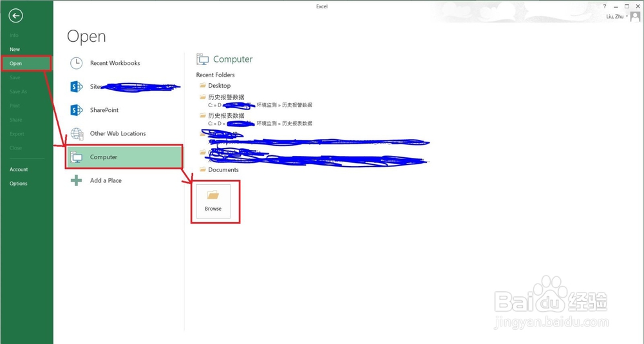Open the Desktop recent folder

220,86
